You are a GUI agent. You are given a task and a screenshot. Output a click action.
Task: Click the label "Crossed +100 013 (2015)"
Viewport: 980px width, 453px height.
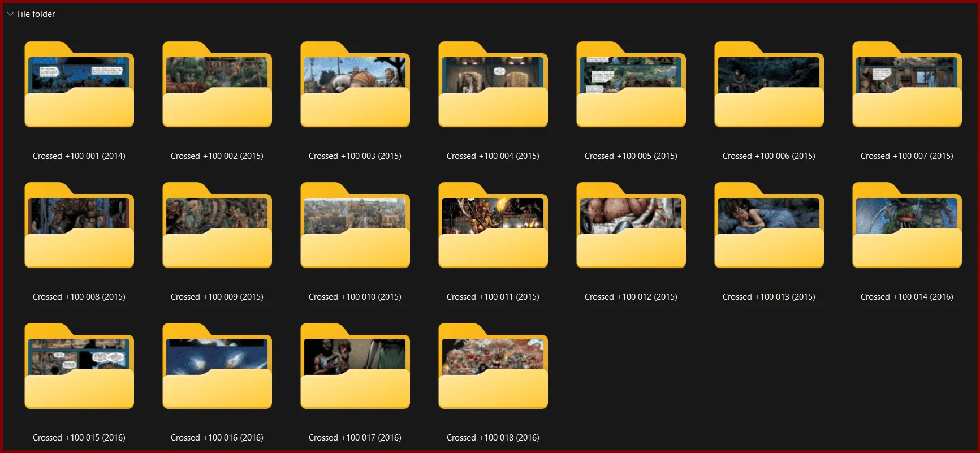tap(769, 297)
